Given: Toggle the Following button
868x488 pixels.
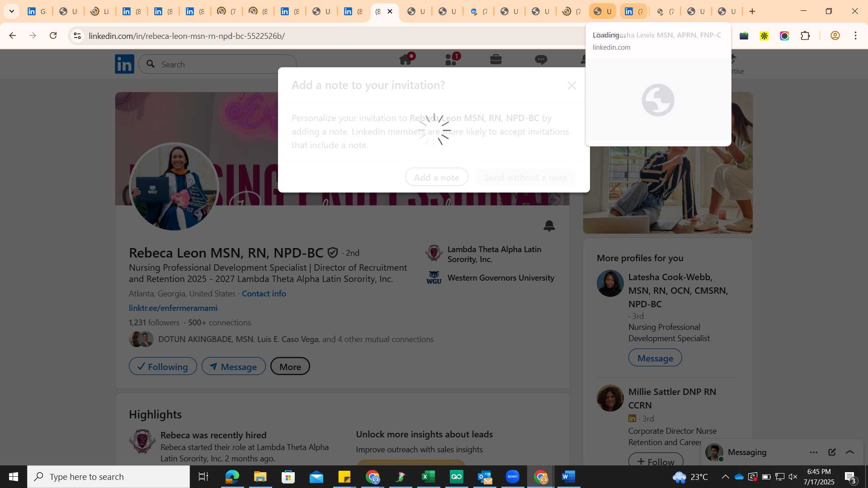Looking at the screenshot, I should 163,366.
